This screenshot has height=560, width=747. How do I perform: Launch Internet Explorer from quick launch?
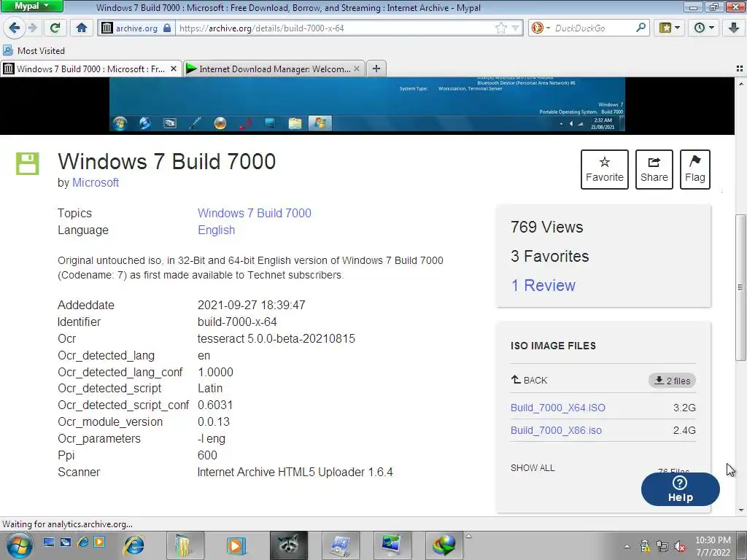(x=83, y=542)
